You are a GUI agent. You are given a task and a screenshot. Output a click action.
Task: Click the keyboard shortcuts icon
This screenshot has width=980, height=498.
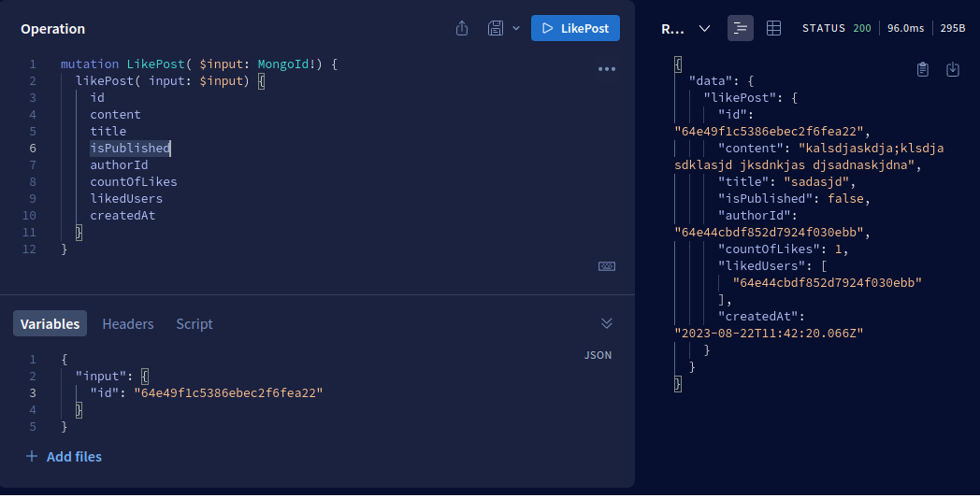tap(607, 266)
